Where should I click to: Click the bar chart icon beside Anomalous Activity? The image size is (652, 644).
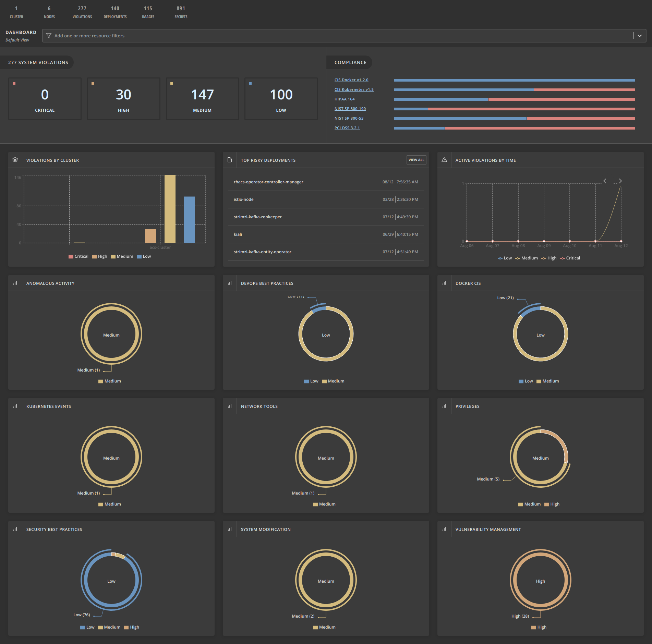click(x=15, y=283)
